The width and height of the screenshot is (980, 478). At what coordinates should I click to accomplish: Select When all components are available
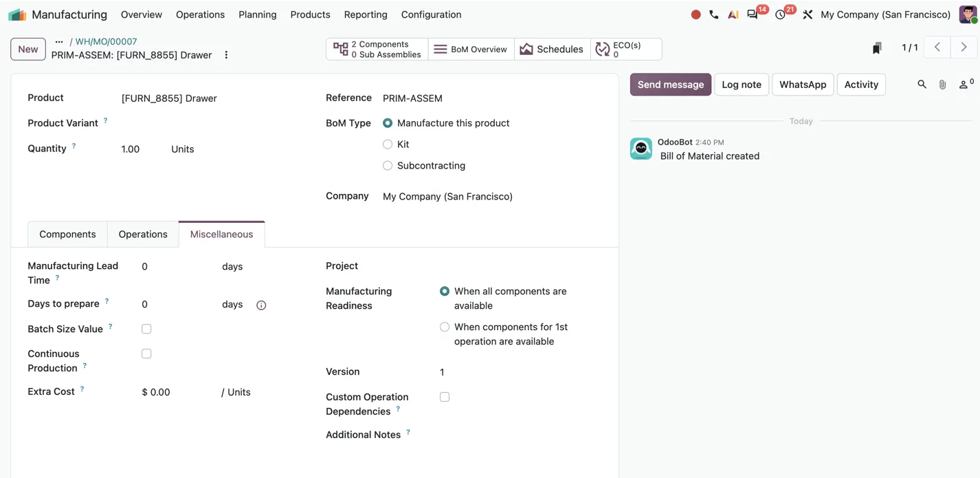(445, 292)
